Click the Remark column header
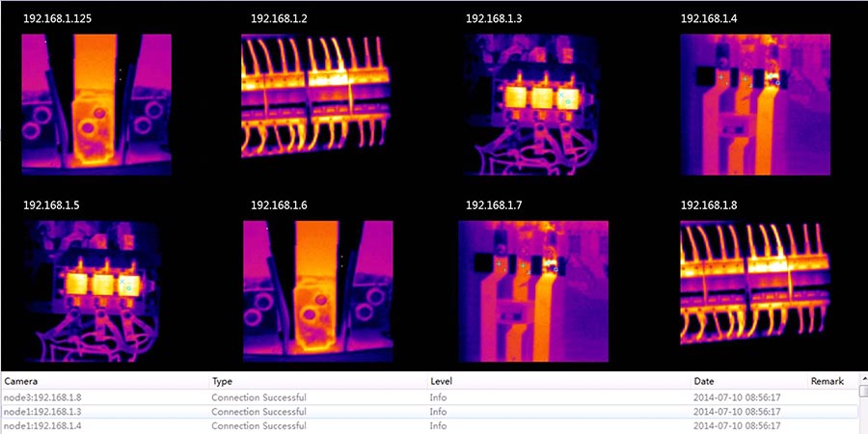Image resolution: width=868 pixels, height=434 pixels. (827, 382)
